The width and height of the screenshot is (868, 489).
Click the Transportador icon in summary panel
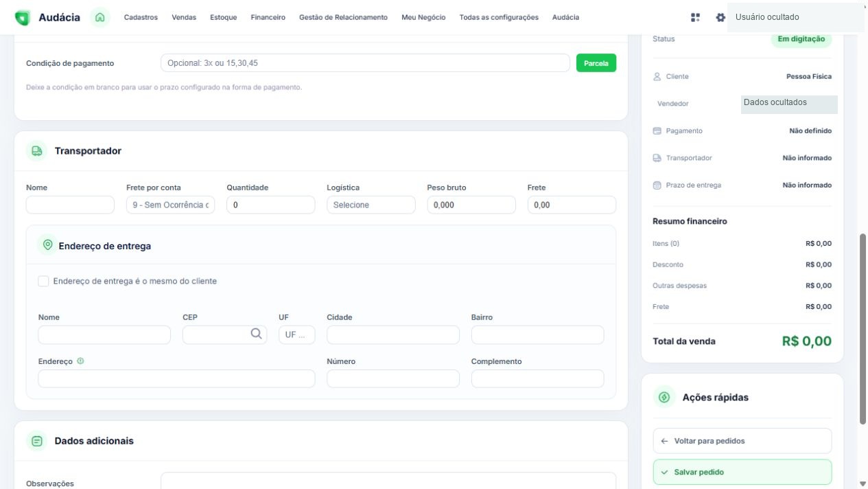click(657, 158)
